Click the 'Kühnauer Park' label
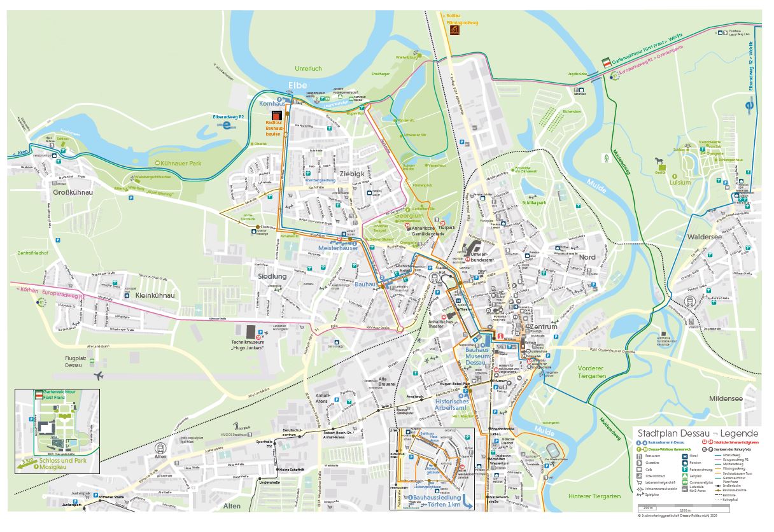774x532 pixels. 181,164
